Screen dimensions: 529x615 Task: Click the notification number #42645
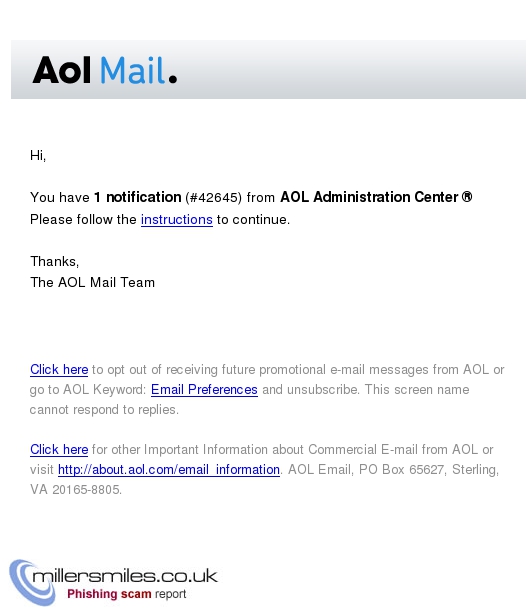214,197
